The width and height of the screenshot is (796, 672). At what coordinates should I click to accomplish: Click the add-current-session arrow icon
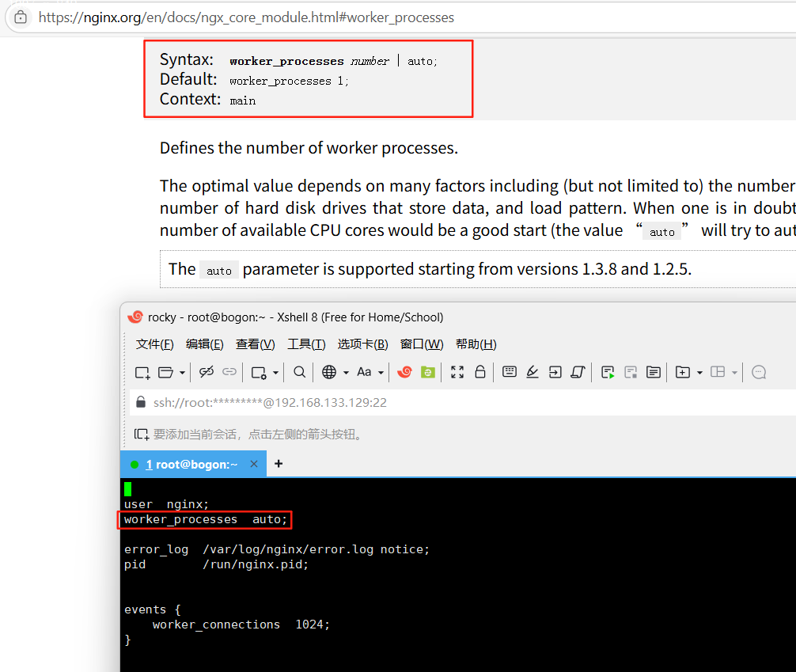141,435
